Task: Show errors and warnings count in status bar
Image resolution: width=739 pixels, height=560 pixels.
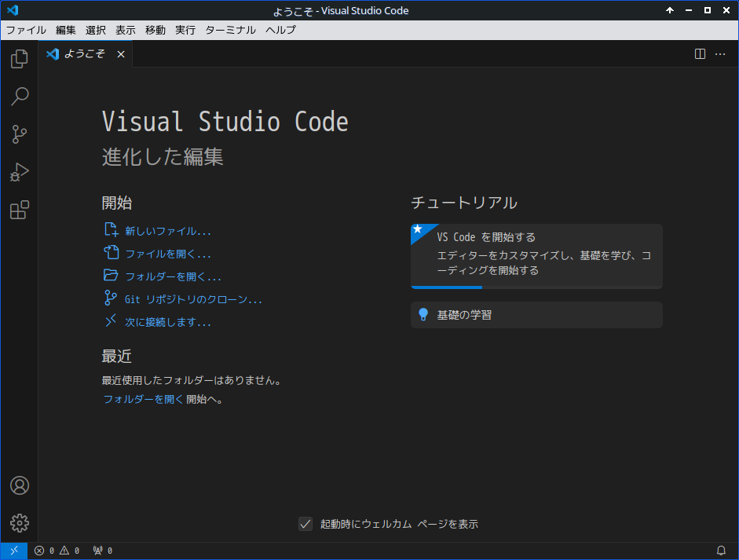Action: 57,551
